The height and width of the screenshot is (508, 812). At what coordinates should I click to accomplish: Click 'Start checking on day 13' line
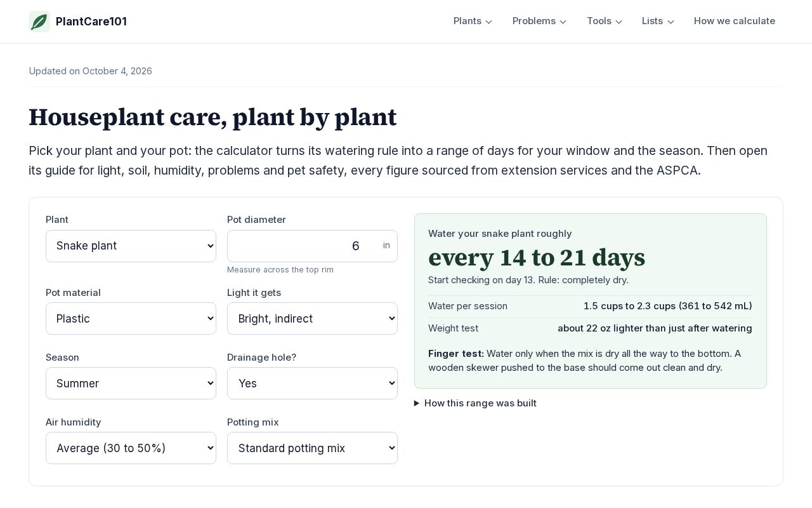coord(528,280)
